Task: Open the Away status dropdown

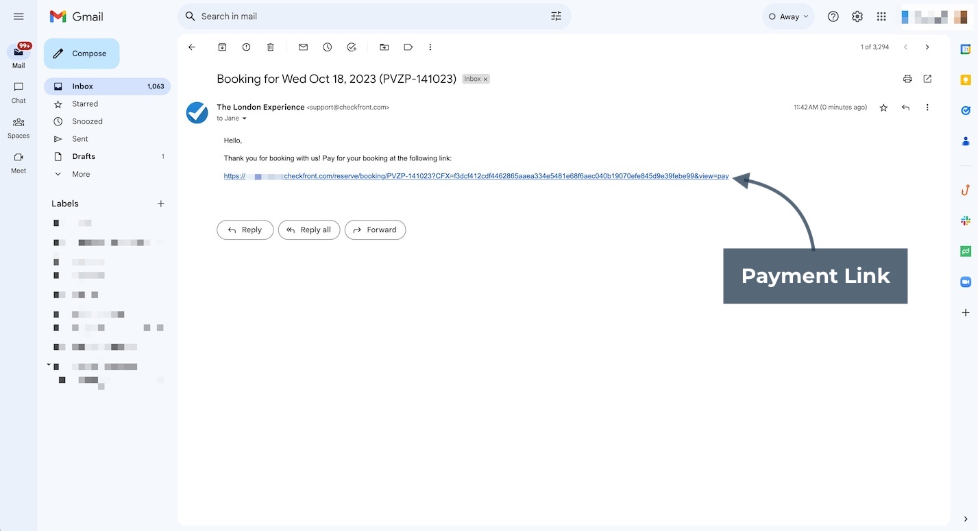Action: pos(788,16)
